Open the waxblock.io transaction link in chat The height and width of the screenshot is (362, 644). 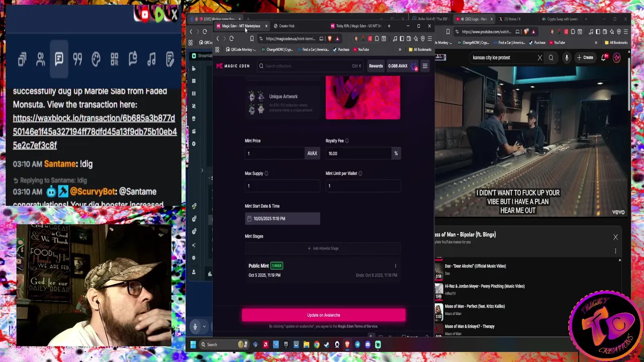(95, 132)
